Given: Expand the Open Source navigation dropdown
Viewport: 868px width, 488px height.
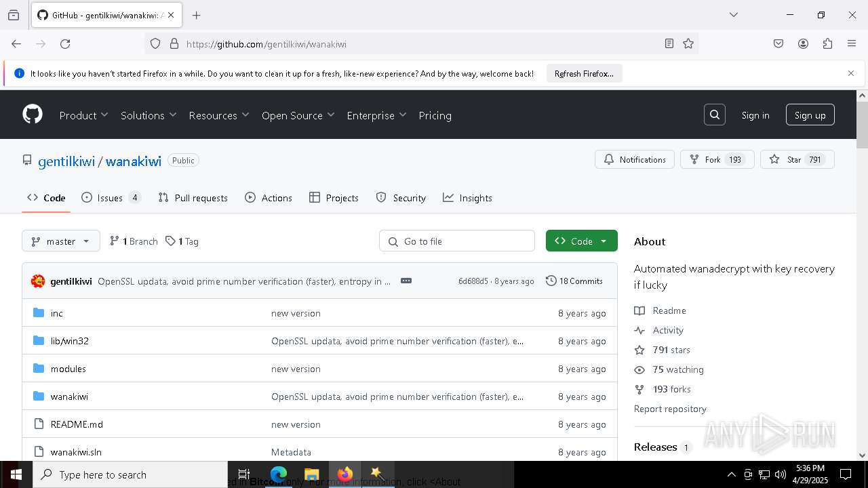Looking at the screenshot, I should (298, 115).
